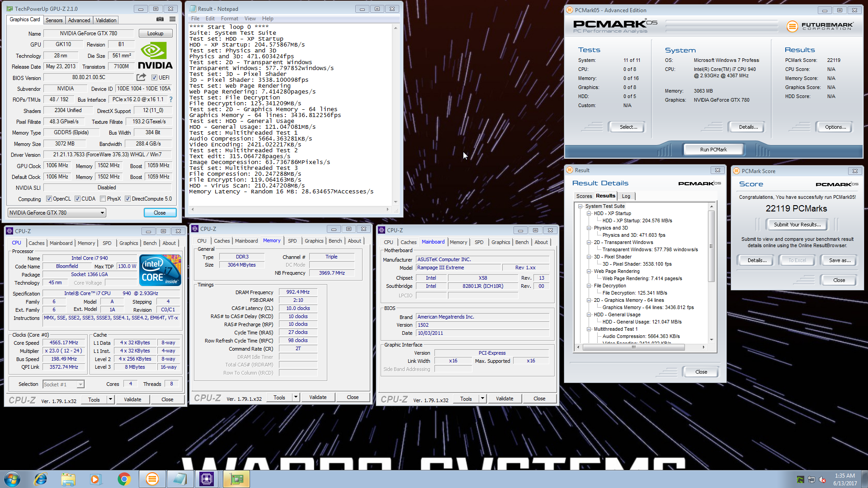Open Windows Explorer from the taskbar
The width and height of the screenshot is (868, 488).
[x=68, y=479]
